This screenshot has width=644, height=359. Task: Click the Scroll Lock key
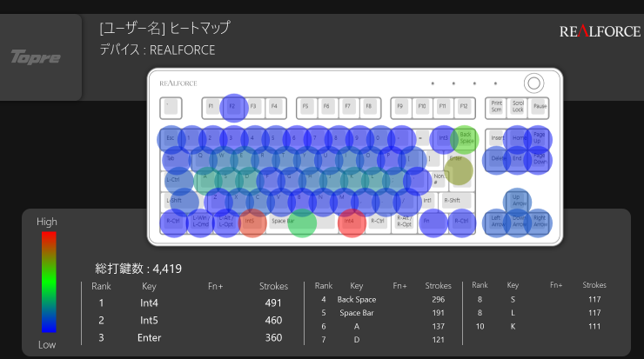pos(518,108)
